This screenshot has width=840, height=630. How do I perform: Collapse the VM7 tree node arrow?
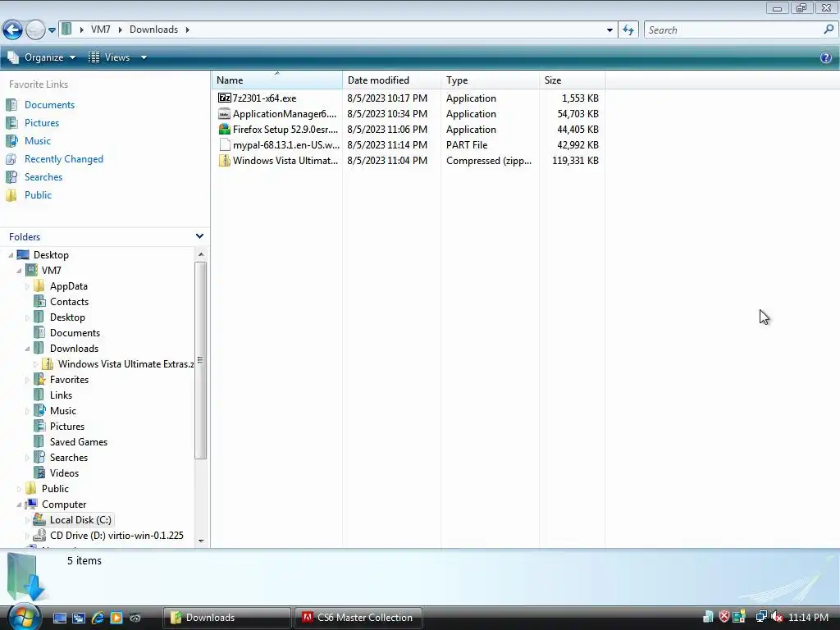tap(20, 271)
